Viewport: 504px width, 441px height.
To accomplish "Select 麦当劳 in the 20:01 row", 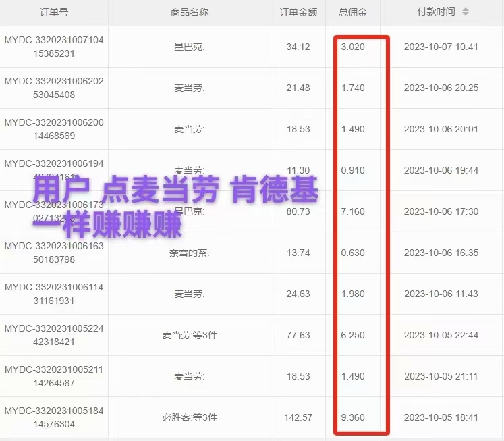I will (x=190, y=129).
